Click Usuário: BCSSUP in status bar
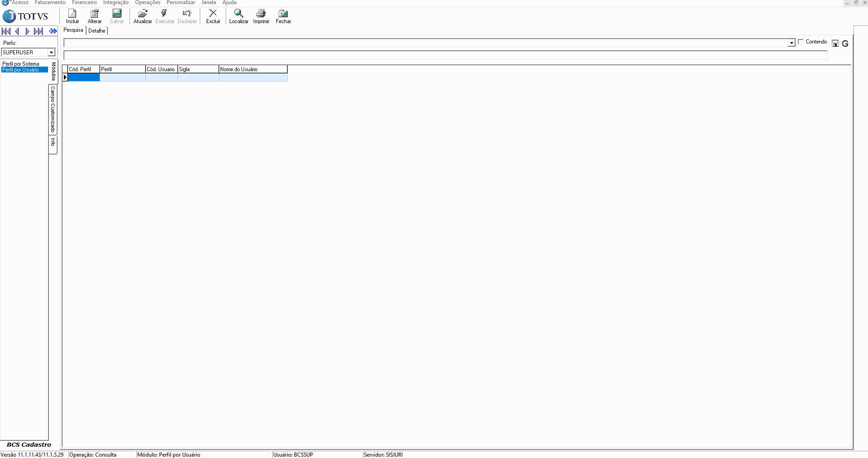 293,454
